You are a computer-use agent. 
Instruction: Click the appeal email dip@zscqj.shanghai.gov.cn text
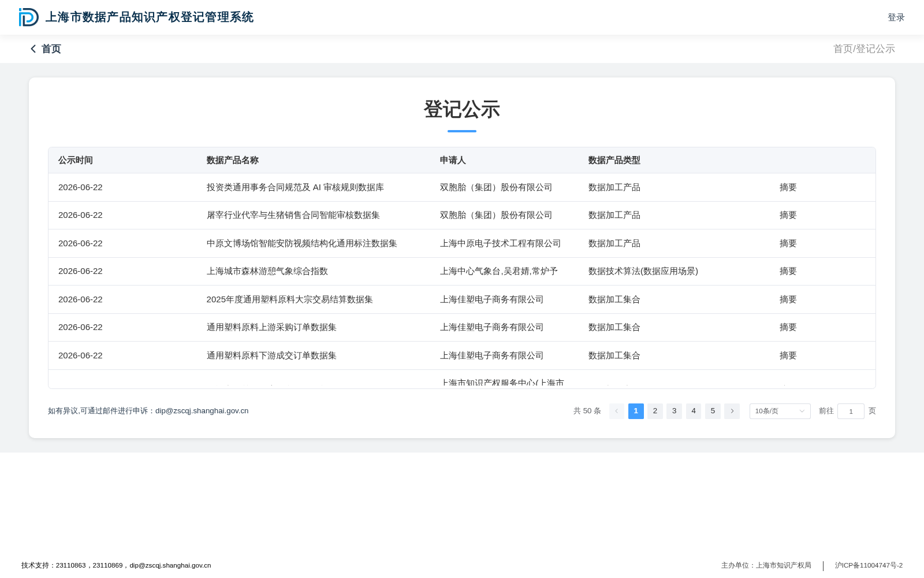[x=202, y=411]
